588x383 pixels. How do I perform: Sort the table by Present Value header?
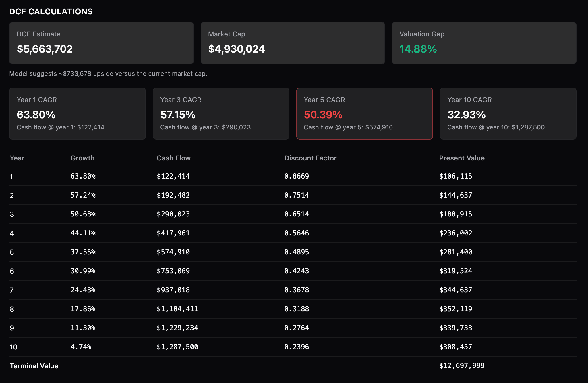461,158
